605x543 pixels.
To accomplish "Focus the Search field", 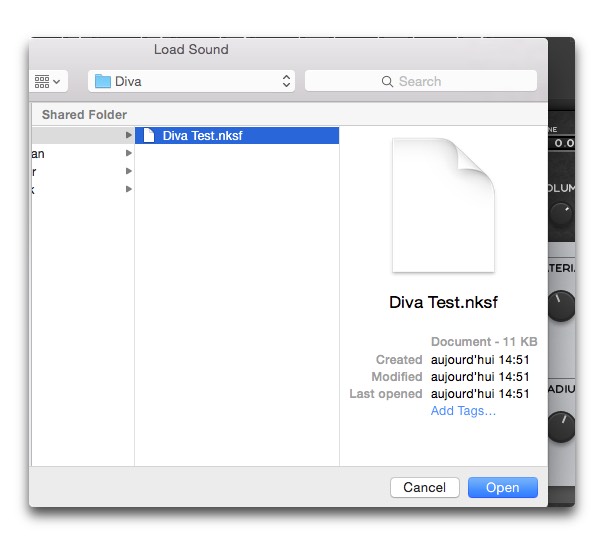I will point(421,81).
